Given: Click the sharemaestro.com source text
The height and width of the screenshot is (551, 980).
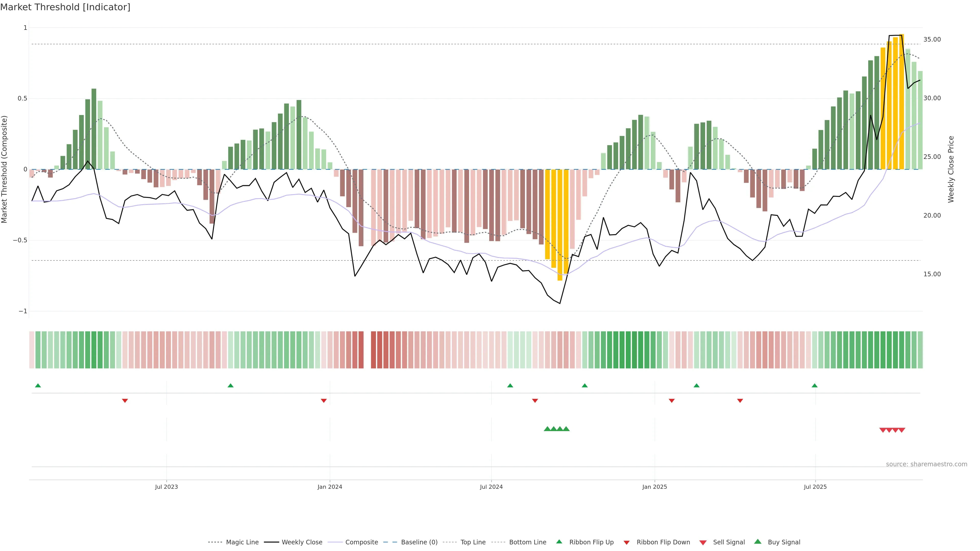Looking at the screenshot, I should coord(926,464).
